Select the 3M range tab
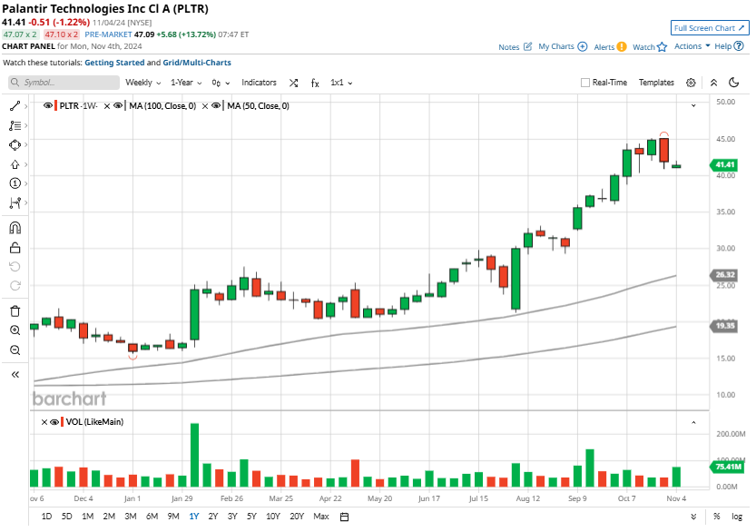756x532 pixels. click(x=130, y=517)
